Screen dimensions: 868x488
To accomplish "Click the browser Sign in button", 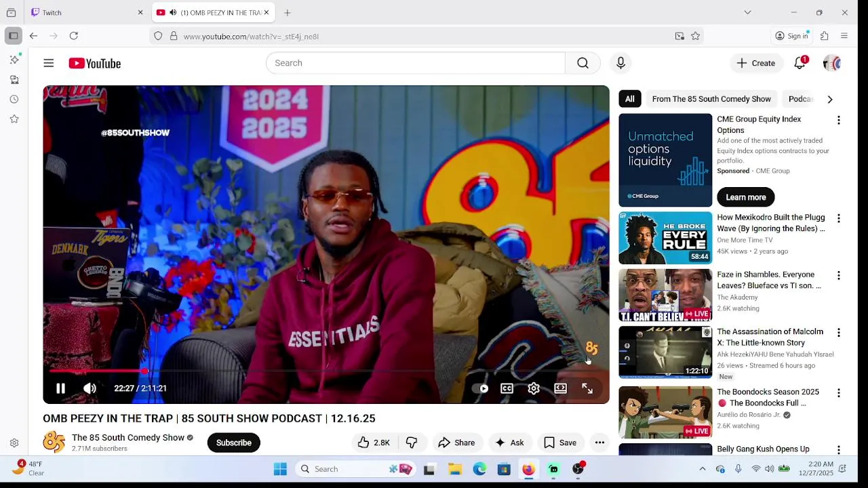I will pyautogui.click(x=792, y=36).
